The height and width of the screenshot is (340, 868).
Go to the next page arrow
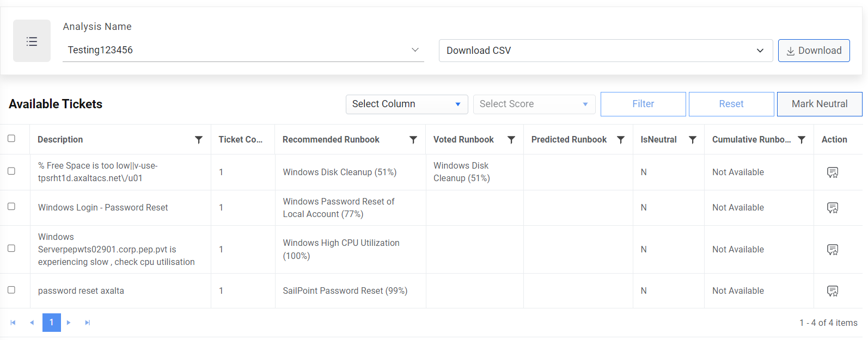click(x=69, y=323)
